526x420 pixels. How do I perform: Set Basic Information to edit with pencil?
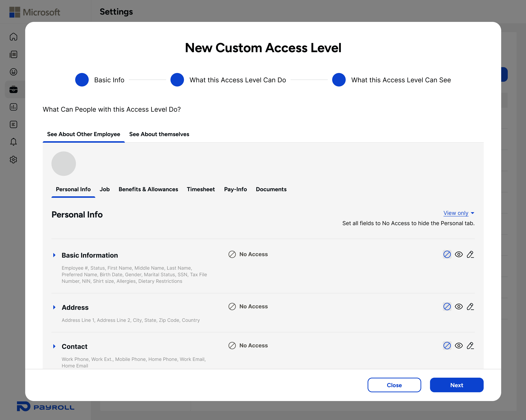click(x=470, y=254)
